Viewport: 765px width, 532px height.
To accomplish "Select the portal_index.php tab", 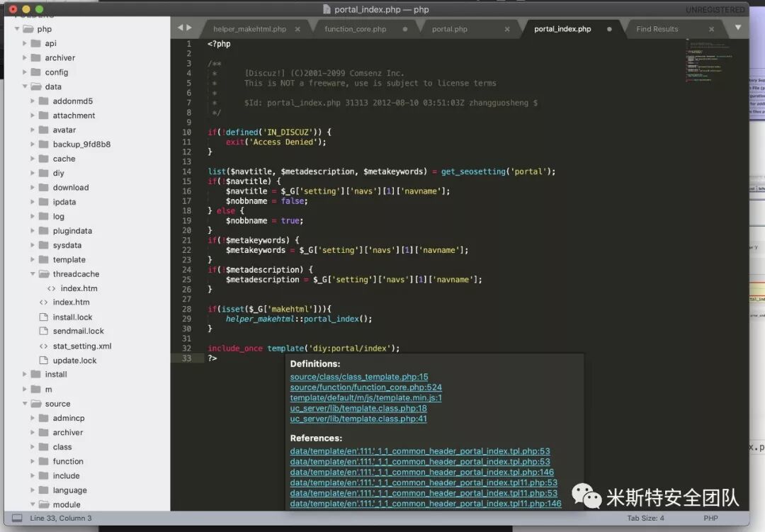I will (x=562, y=29).
